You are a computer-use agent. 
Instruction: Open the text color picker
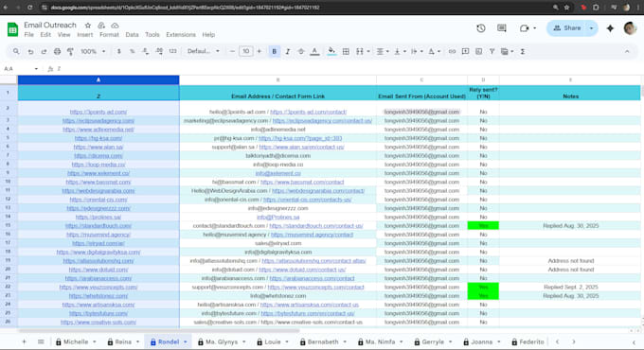pyautogui.click(x=314, y=51)
